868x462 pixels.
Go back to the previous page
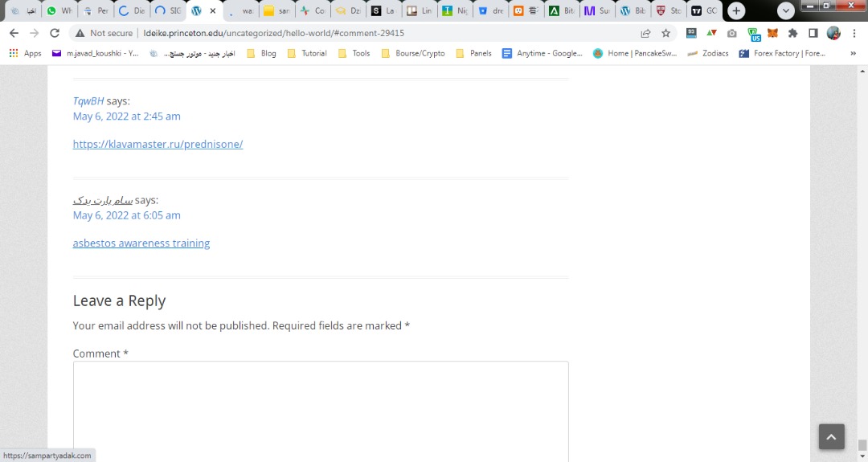(14, 33)
